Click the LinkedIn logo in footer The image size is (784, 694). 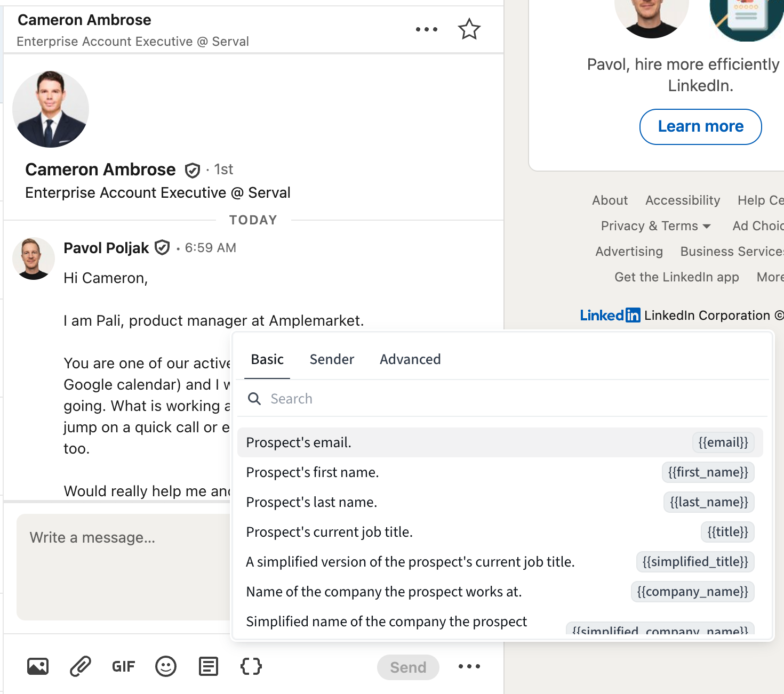coord(610,316)
